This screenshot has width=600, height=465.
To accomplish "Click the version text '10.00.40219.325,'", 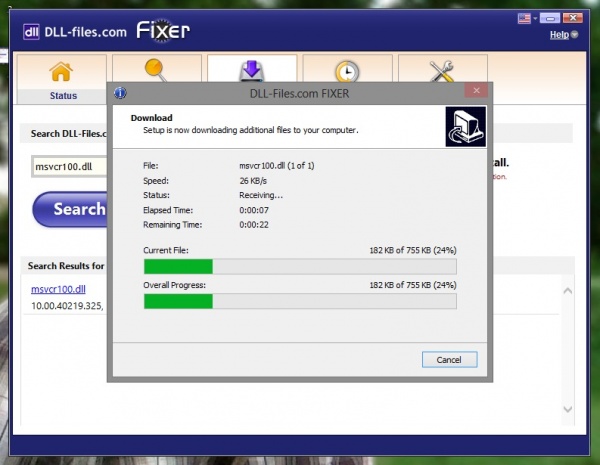I will point(67,306).
